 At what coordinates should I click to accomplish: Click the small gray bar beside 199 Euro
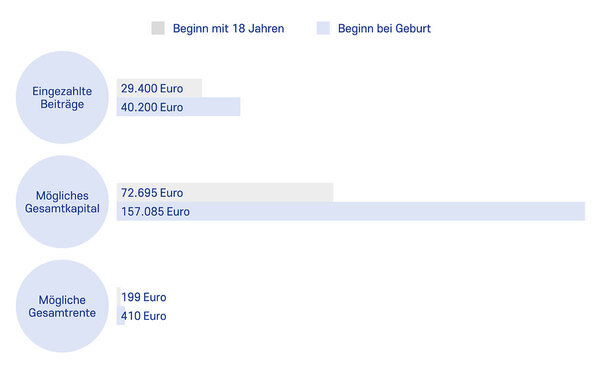pyautogui.click(x=119, y=297)
